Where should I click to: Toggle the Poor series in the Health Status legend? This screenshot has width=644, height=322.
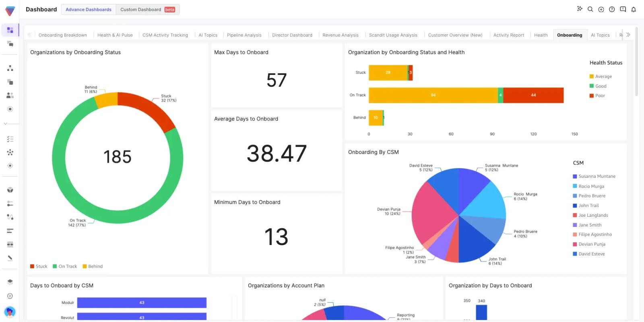click(597, 96)
